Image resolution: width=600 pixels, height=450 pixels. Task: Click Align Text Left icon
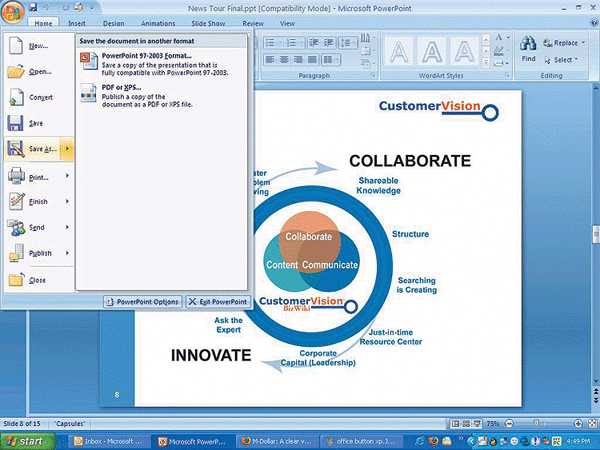270,60
